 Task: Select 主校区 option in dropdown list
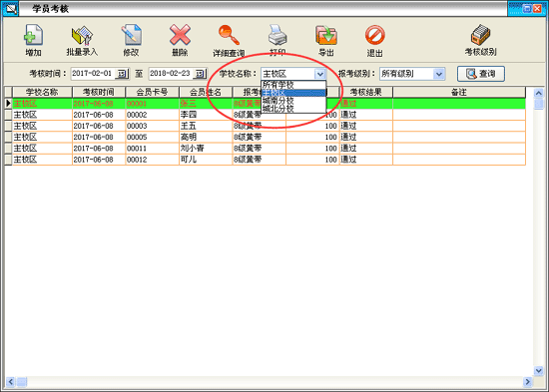click(x=293, y=93)
